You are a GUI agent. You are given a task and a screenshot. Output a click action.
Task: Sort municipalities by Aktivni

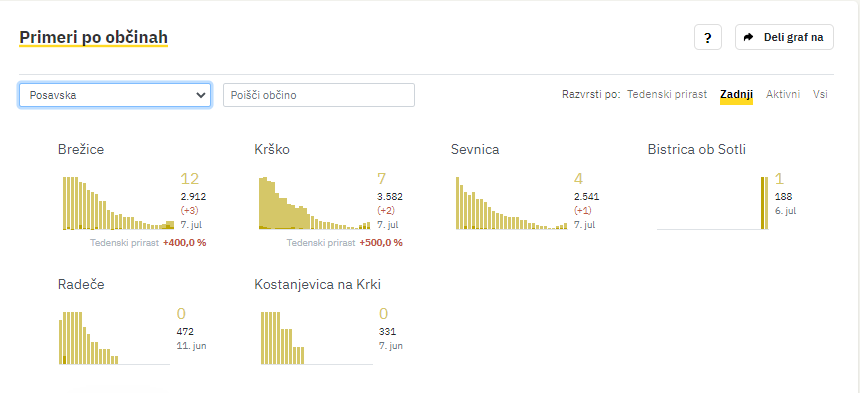(x=783, y=94)
